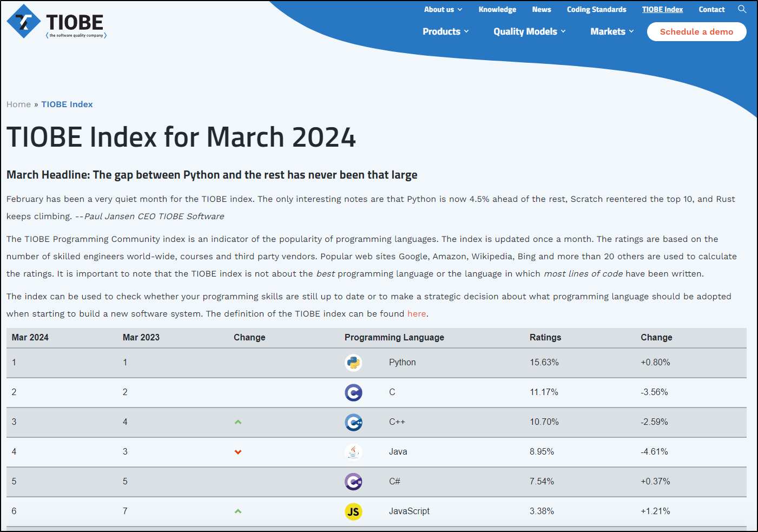
Task: Click the TIOBE logo
Action: (x=56, y=22)
